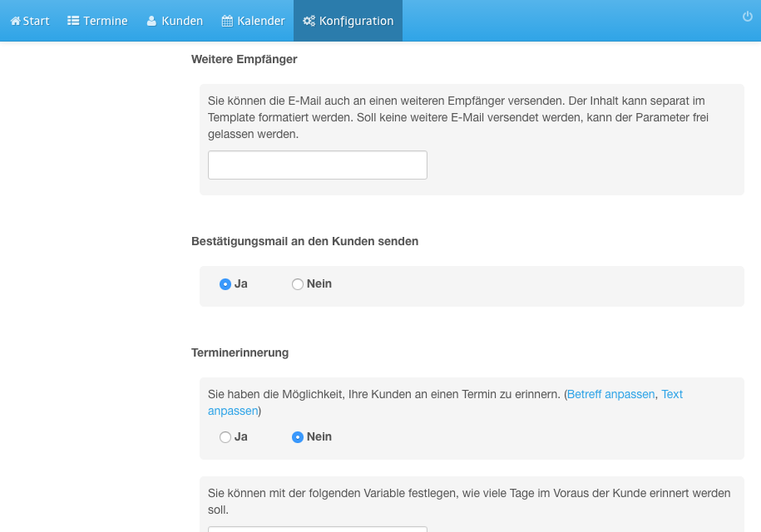Viewport: 761px width, 532px height.
Task: Select the Konfiguration tab text
Action: pos(356,21)
